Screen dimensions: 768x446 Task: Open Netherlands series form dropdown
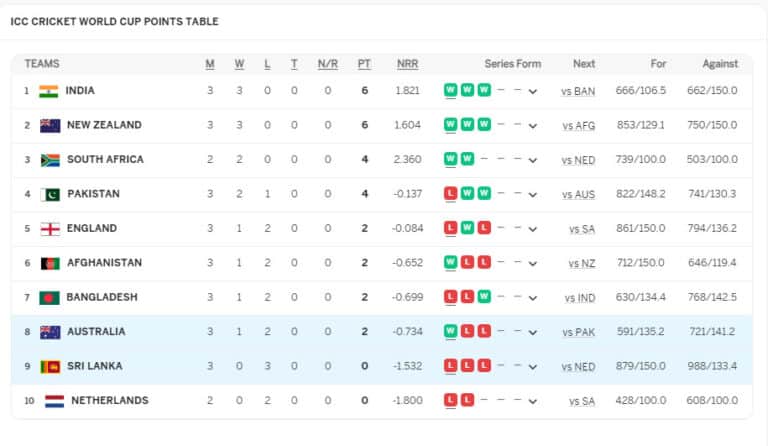533,401
